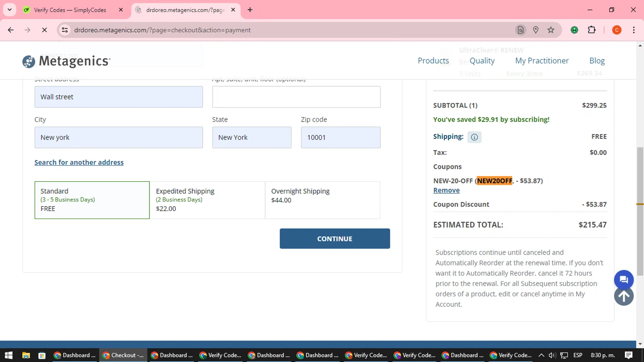Open the Windows Start menu
Image resolution: width=644 pixels, height=362 pixels.
(x=9, y=355)
